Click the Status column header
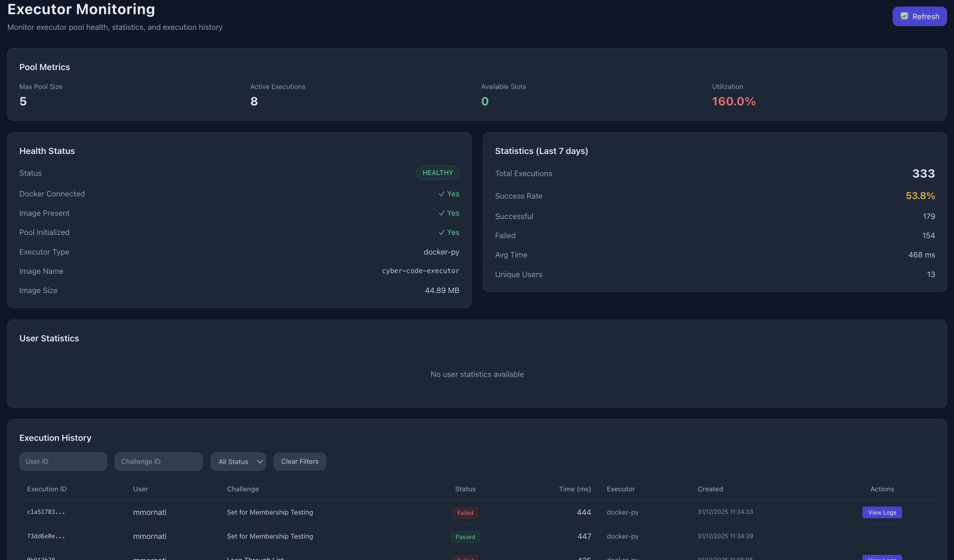This screenshot has width=954, height=560. 465,488
